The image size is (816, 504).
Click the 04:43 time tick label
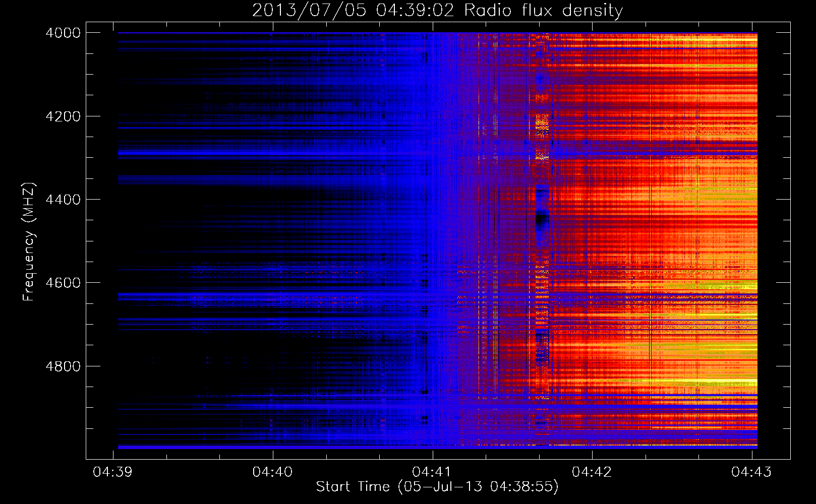point(751,472)
